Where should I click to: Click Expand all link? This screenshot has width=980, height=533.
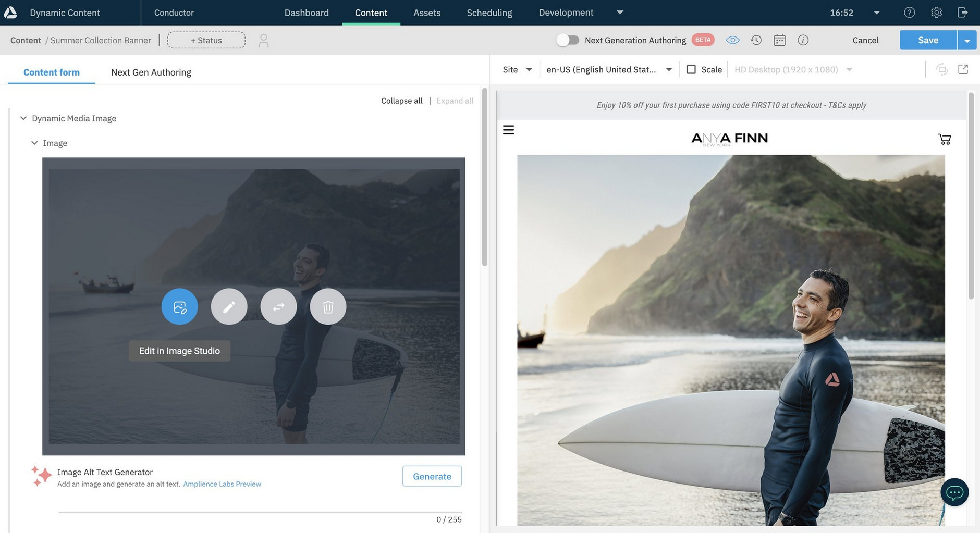pos(455,101)
